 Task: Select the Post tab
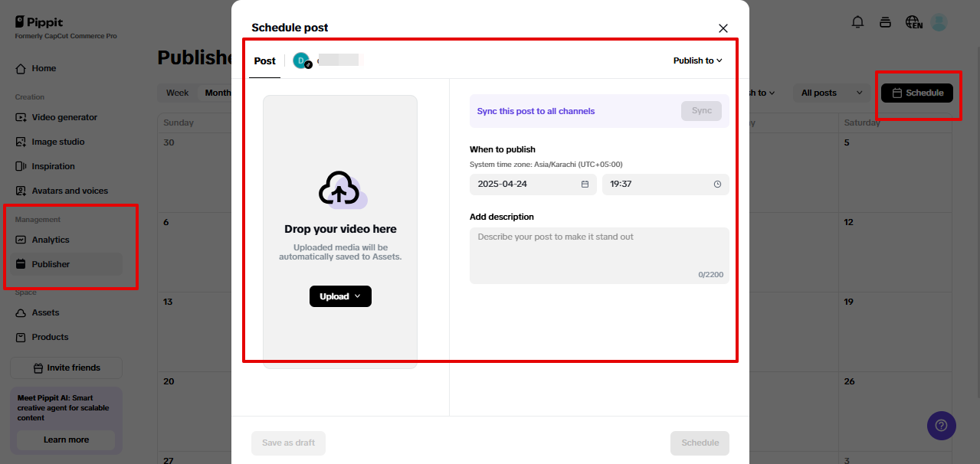click(264, 60)
